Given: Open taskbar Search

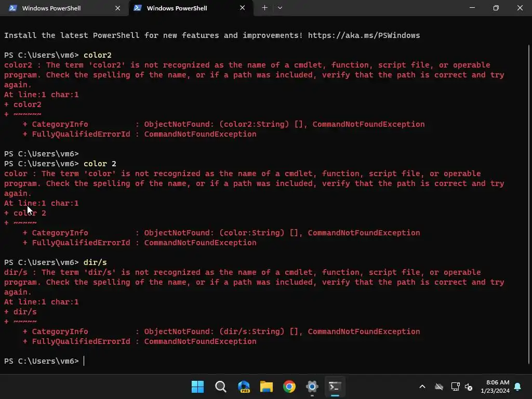Looking at the screenshot, I should [220, 387].
